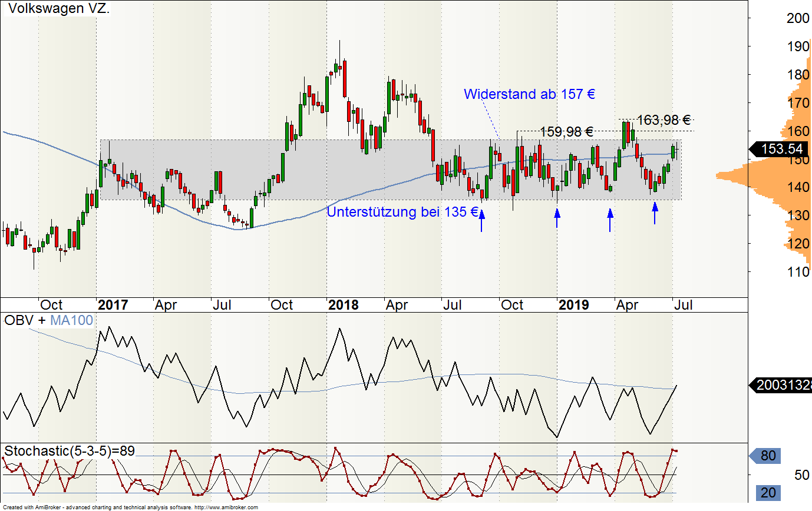Click the '159,98 €' price level label
812x511 pixels.
566,132
